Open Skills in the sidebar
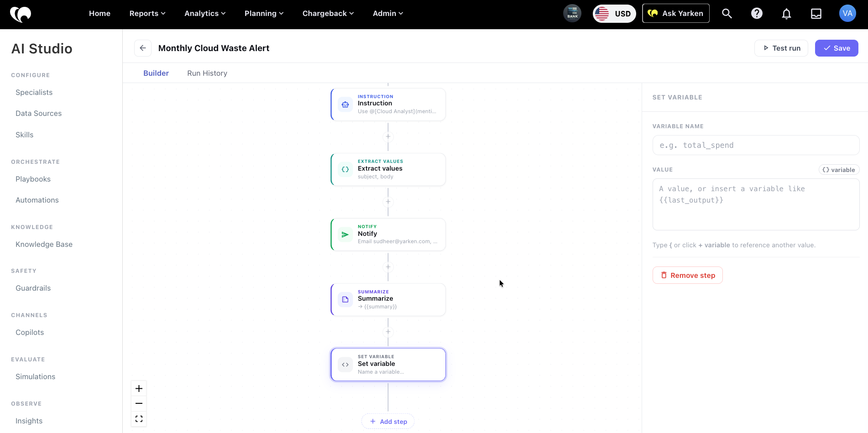The height and width of the screenshot is (433, 868). coord(24,135)
